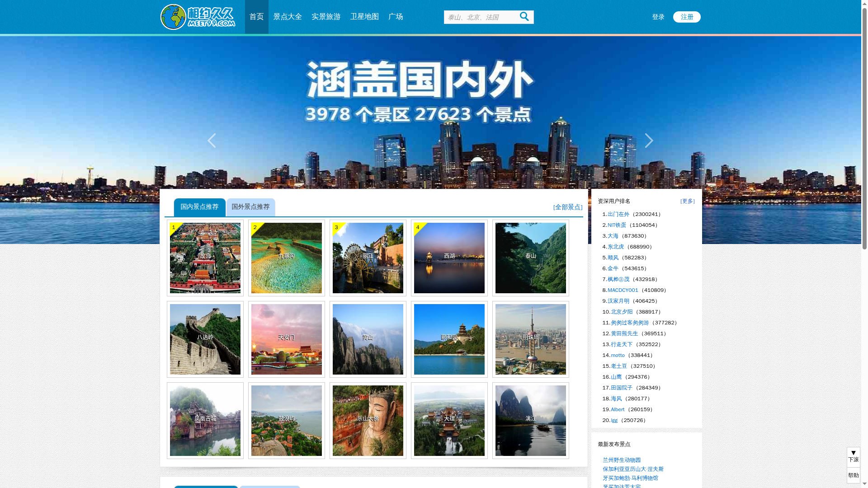868x488 pixels.
Task: Open the 西湖 thumbnail
Action: coord(449,258)
